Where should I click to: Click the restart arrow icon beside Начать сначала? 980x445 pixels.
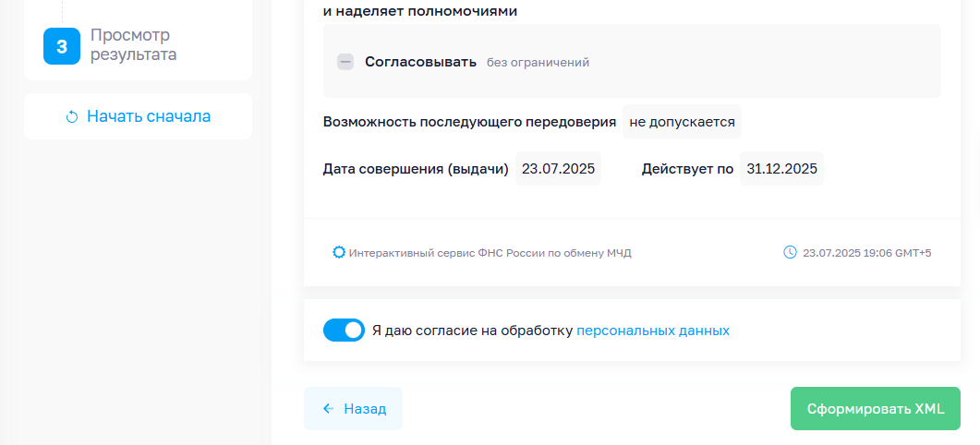point(72,117)
